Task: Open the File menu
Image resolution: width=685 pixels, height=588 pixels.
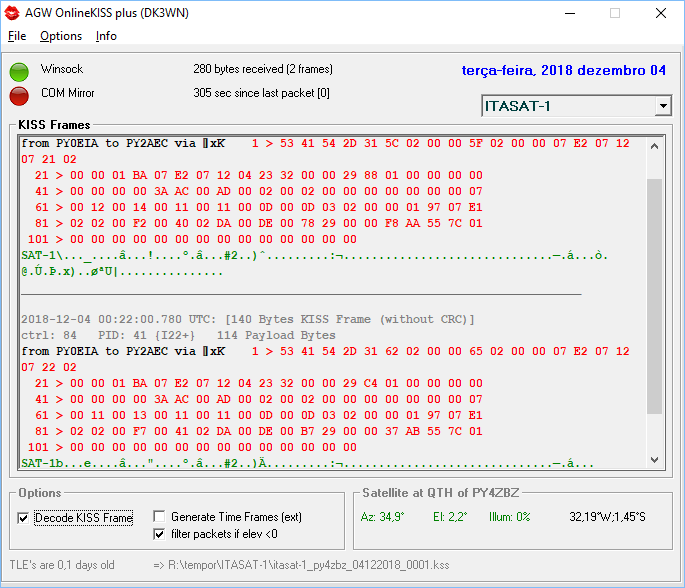Action: pyautogui.click(x=17, y=36)
